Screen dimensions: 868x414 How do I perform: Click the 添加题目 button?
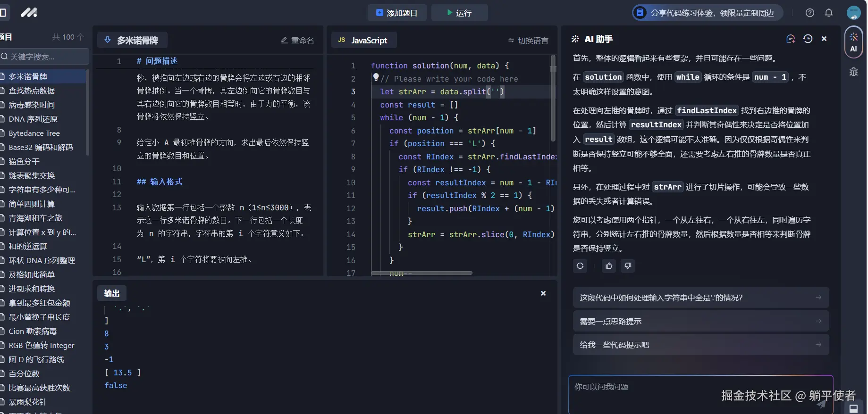(397, 13)
